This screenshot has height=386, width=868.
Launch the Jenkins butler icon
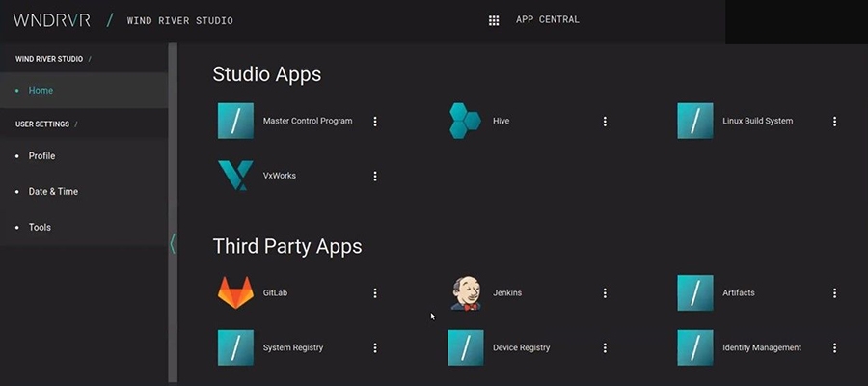point(465,293)
